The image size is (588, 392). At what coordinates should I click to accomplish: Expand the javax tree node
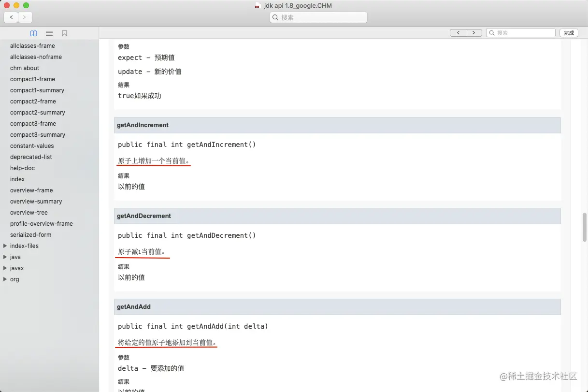click(5, 268)
